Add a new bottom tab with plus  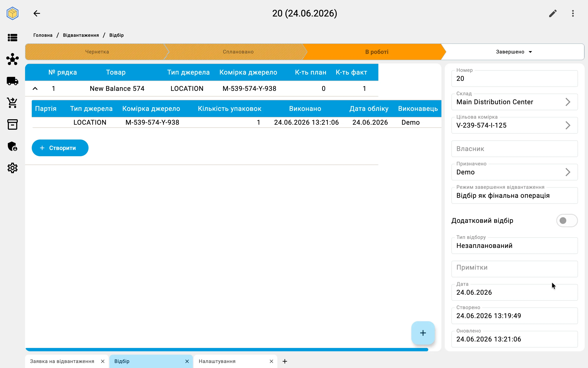click(285, 361)
